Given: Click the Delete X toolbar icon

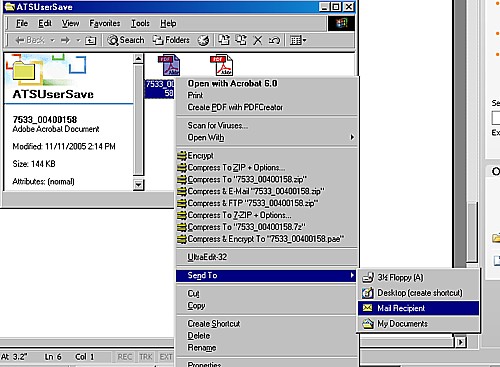Looking at the screenshot, I should (258, 40).
